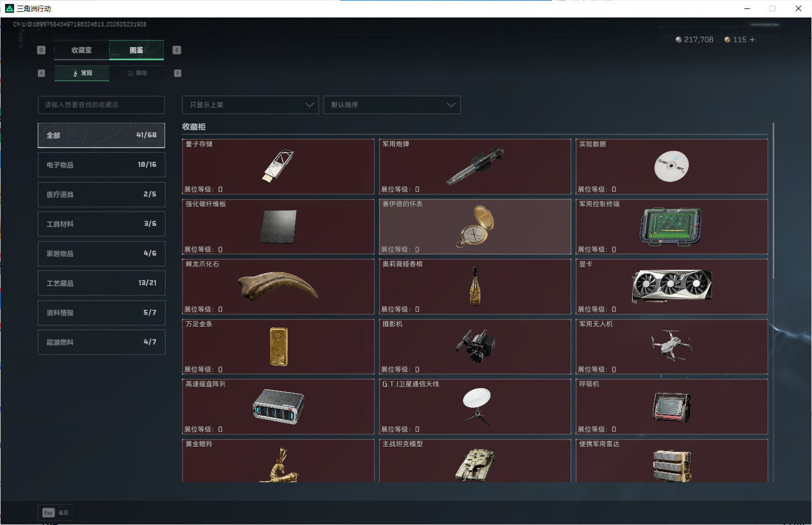Open the 显卡 graphics card item
Screen dimensions: 812x525
tap(672, 286)
